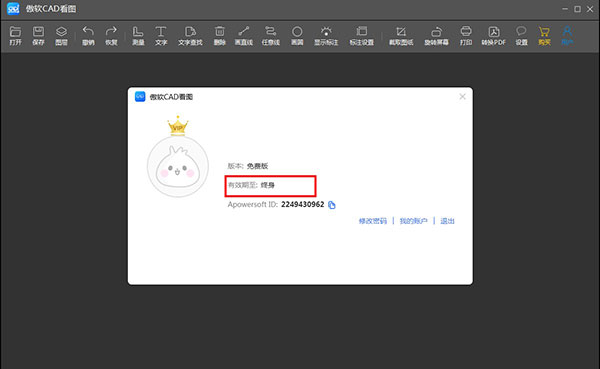The width and height of the screenshot is (600, 369).
Task: Click the bun avatar picture
Action: pyautogui.click(x=178, y=167)
